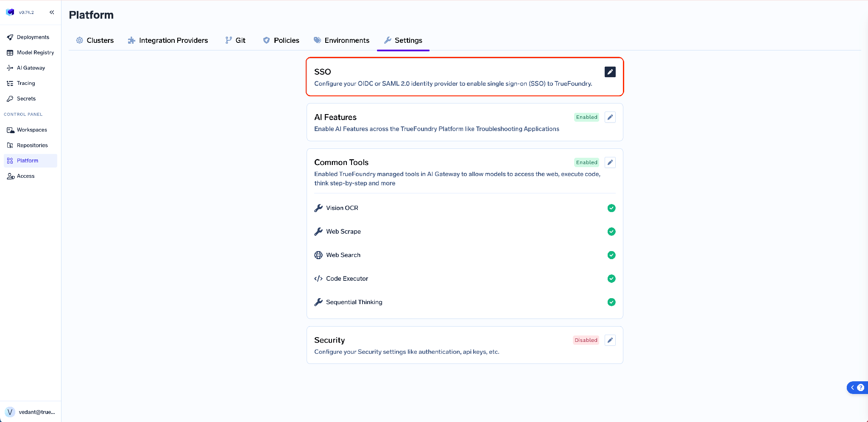Image resolution: width=868 pixels, height=422 pixels.
Task: Click the Web Search green checkmark
Action: pyautogui.click(x=611, y=255)
